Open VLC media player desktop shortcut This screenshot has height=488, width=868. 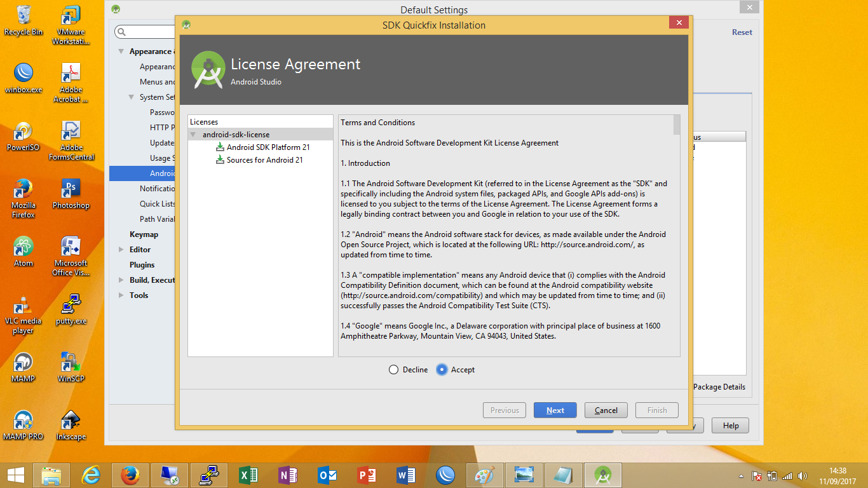pos(24,314)
